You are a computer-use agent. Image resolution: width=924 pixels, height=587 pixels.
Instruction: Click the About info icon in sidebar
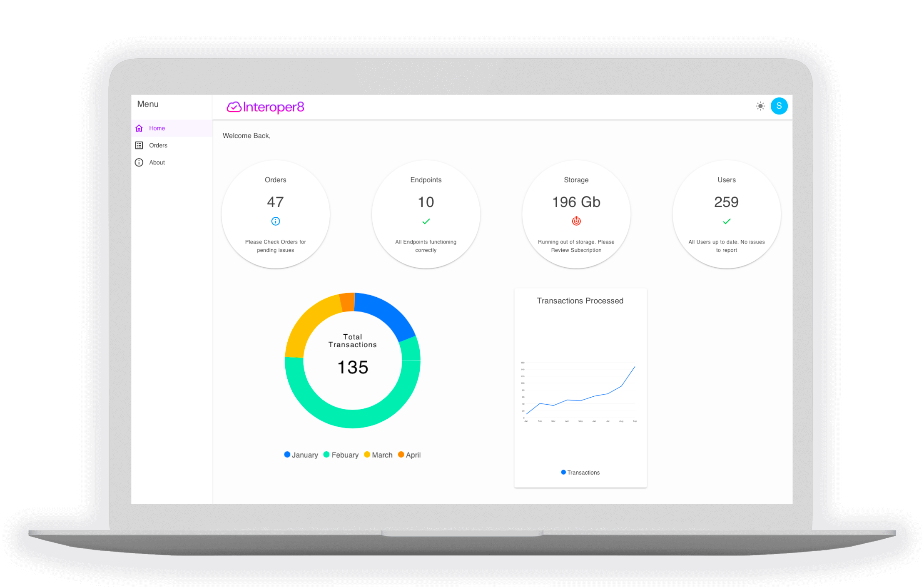coord(139,162)
